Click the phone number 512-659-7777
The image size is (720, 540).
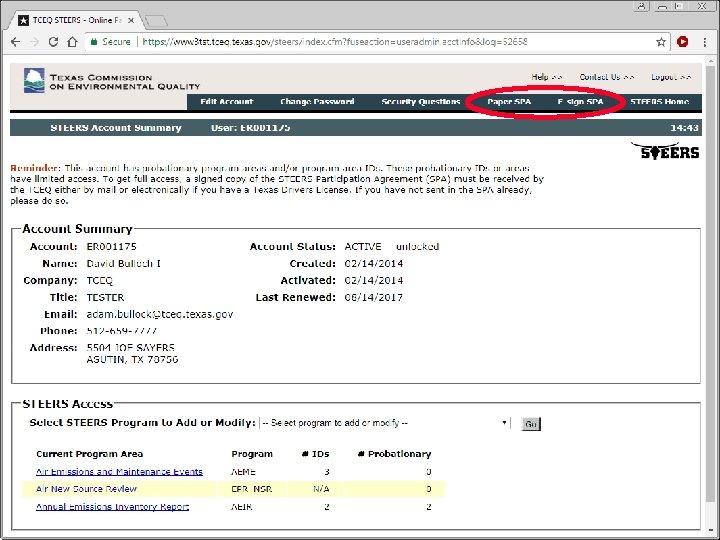tap(122, 331)
